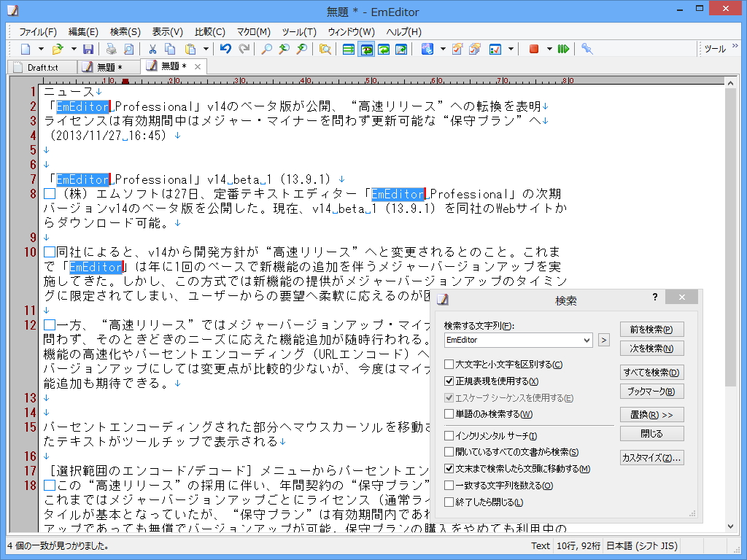Uncheck 正規表現を使用する checkbox

(449, 381)
